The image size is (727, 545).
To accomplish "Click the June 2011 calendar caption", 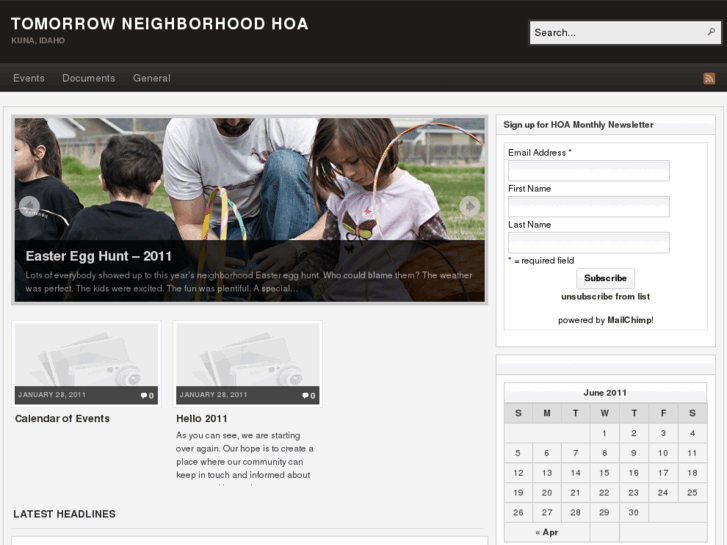I will (605, 393).
